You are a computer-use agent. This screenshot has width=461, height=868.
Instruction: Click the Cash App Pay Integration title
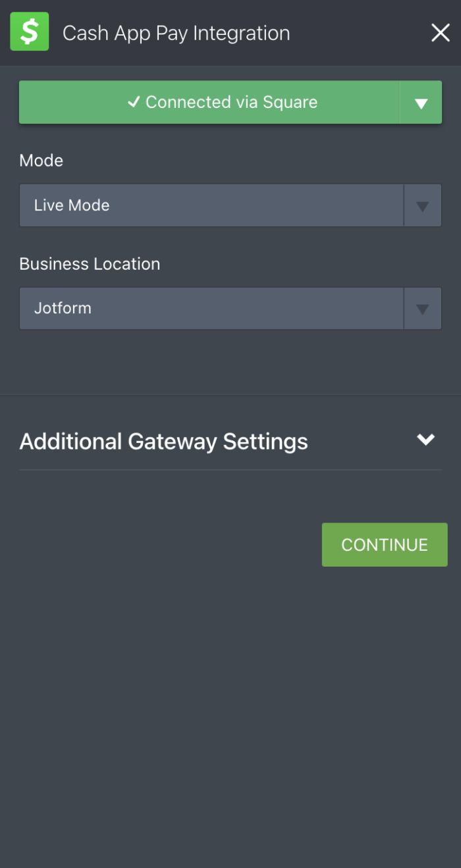[175, 32]
